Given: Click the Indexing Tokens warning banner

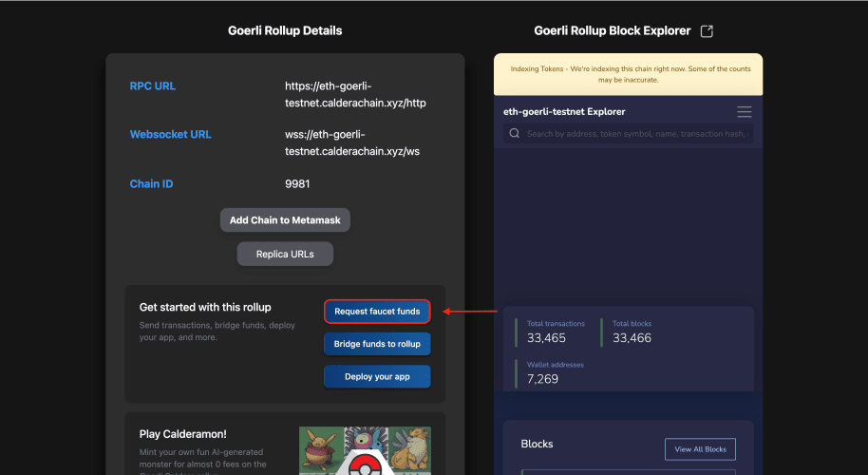Looking at the screenshot, I should pos(629,74).
